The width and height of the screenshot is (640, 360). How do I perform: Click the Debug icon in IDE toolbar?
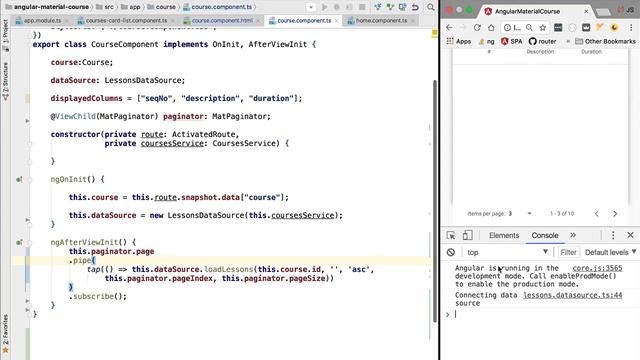(337, 7)
